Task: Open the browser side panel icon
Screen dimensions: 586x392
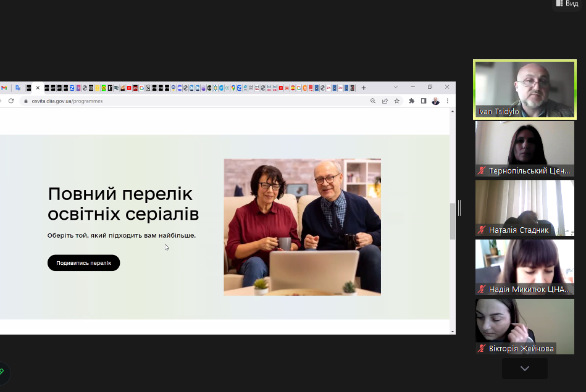Action: tap(424, 101)
